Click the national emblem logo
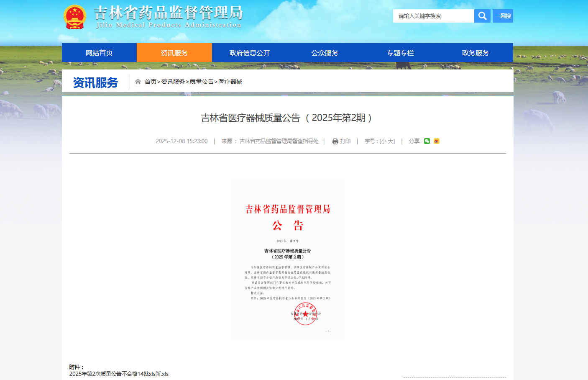 coord(75,17)
